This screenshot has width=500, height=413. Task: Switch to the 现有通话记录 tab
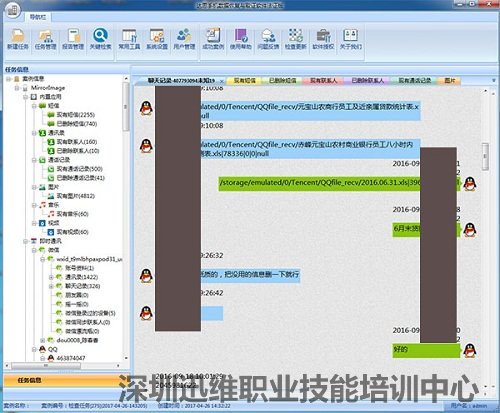coord(415,81)
